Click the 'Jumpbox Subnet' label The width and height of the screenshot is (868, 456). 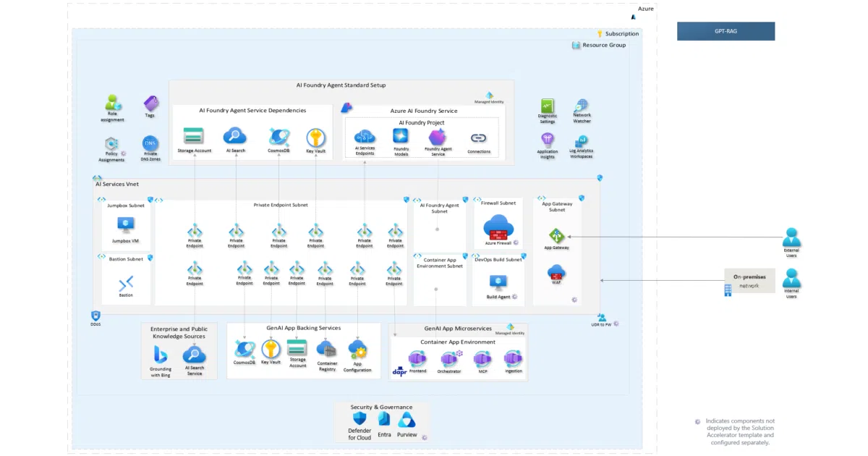(126, 206)
